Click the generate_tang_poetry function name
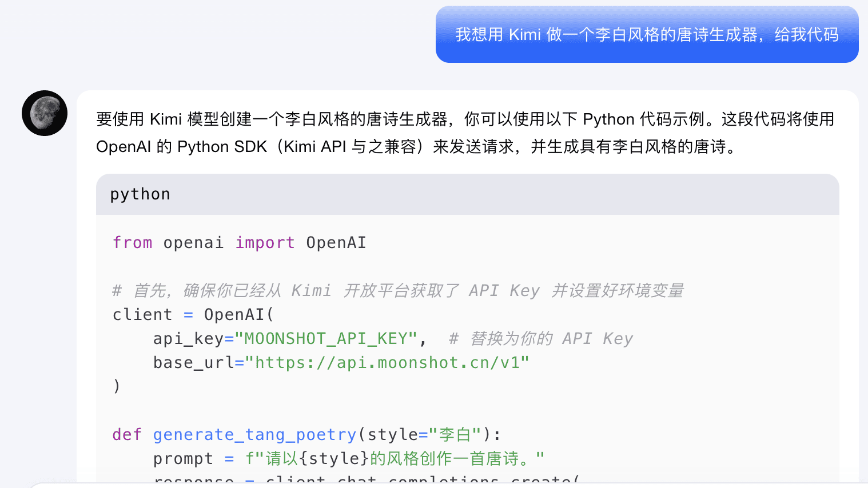 click(x=254, y=435)
